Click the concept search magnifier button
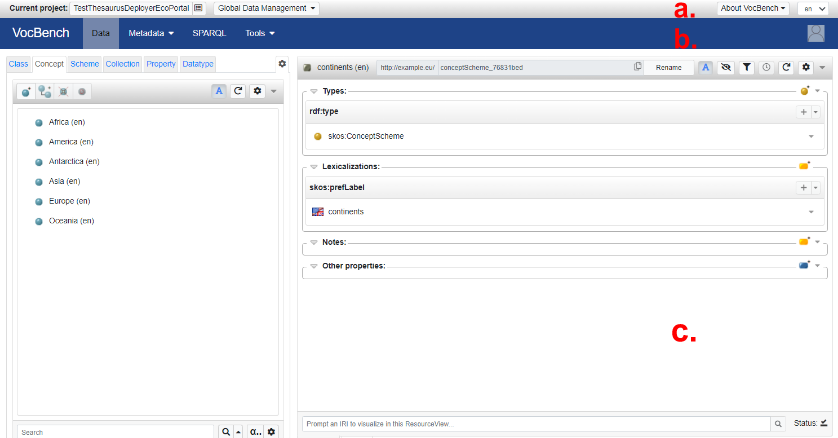The width and height of the screenshot is (838, 438). tap(226, 432)
